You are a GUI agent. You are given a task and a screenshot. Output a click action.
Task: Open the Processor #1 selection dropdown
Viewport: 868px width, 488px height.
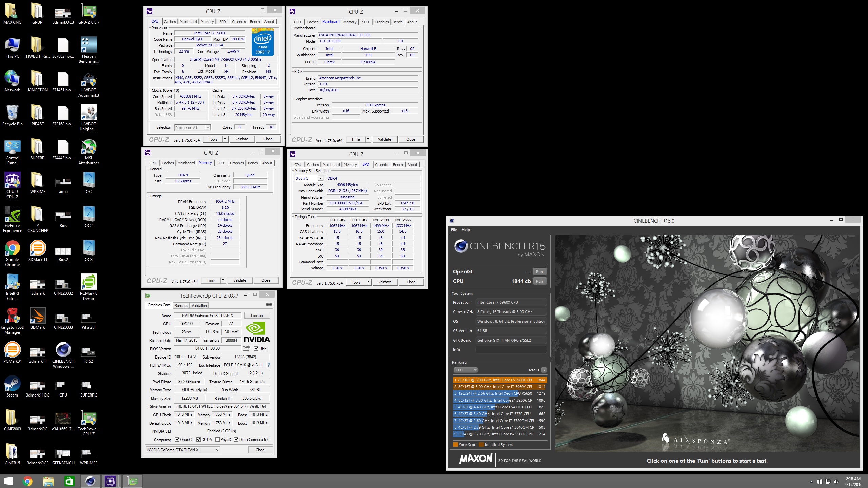192,127
